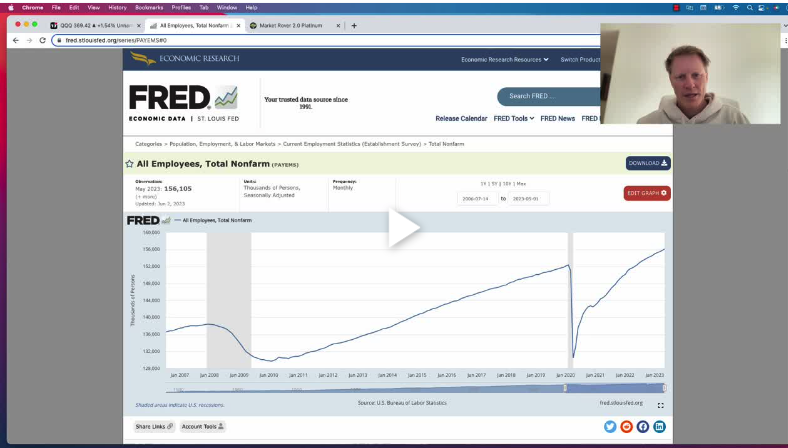The image size is (788, 448).
Task: Open the Total Nonfarm breadcrumb
Action: pyautogui.click(x=446, y=144)
